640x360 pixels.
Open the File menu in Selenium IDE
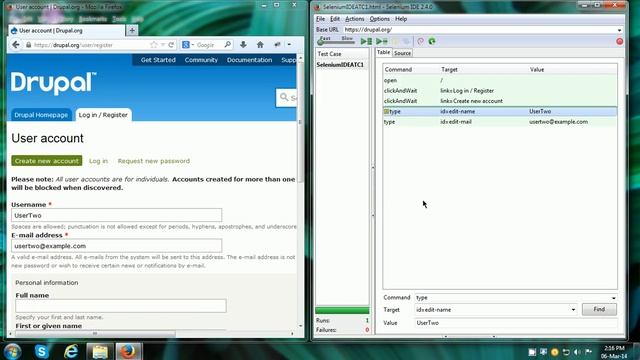click(x=320, y=19)
